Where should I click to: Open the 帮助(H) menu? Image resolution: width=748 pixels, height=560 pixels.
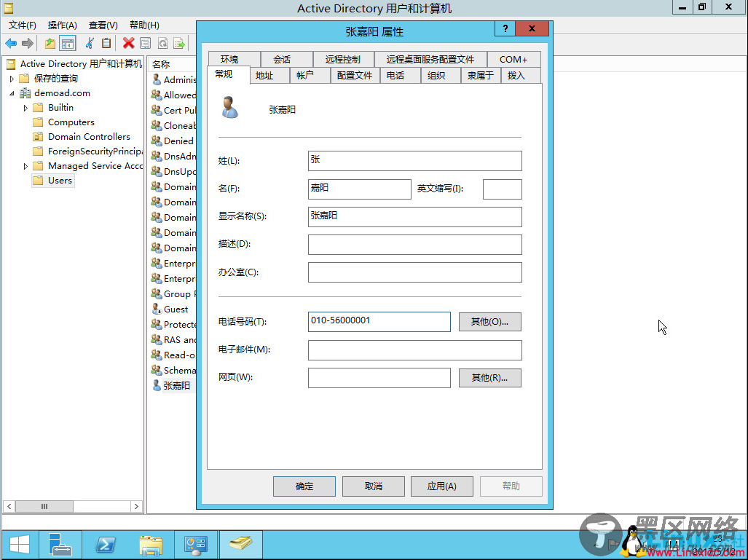pos(144,25)
